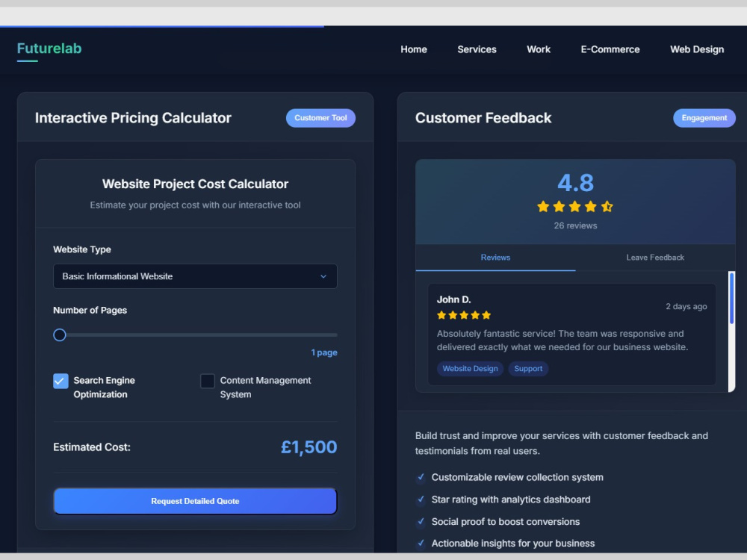Uncheck Search Engine Optimization checkbox
The image size is (747, 560).
click(61, 381)
